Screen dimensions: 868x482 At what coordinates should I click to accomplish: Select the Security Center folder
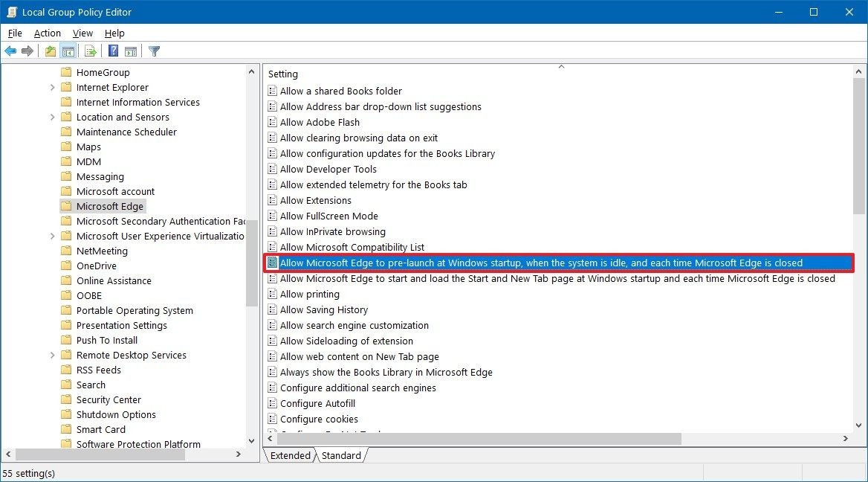108,399
